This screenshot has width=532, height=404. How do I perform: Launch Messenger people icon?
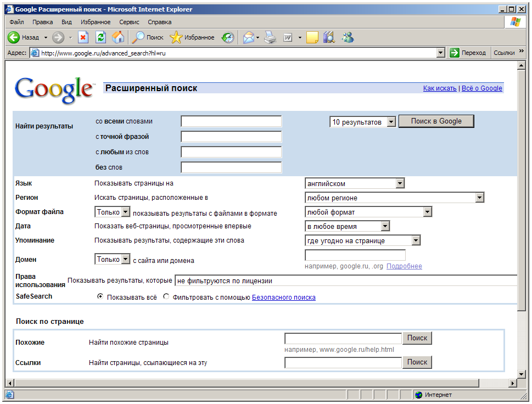pos(348,37)
